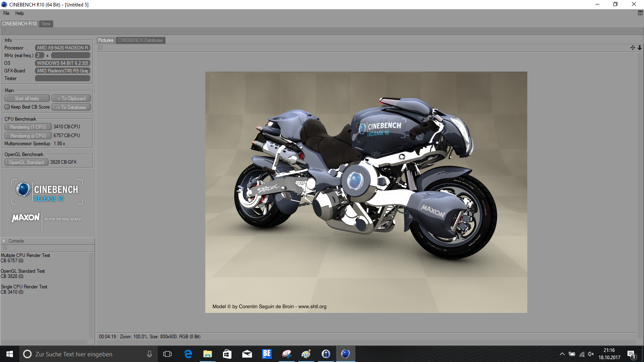Screen dimensions: 644x362
Task: Enable Keep Best CB Score checkbox
Action: 7,107
